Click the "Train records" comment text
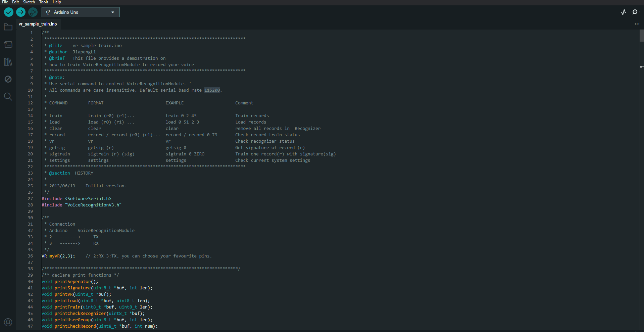The height and width of the screenshot is (332, 644). click(252, 116)
